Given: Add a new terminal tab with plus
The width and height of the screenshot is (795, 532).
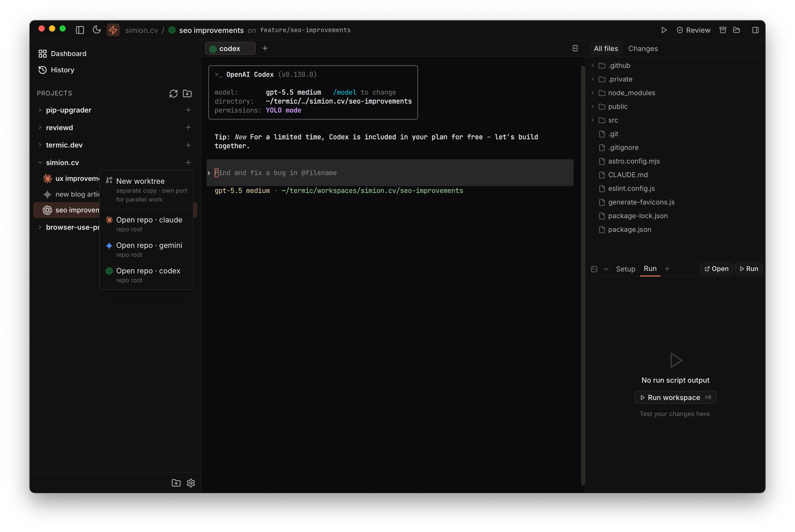Looking at the screenshot, I should (x=265, y=48).
